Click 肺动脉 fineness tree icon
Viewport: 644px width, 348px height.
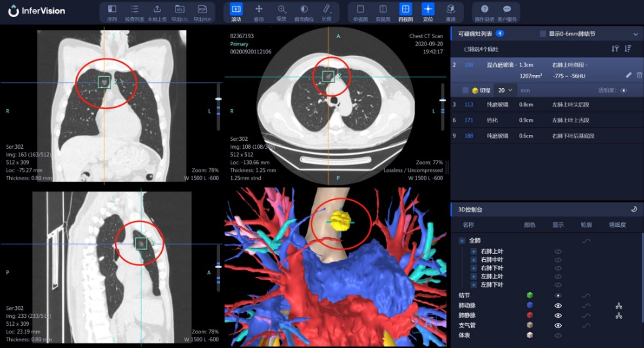tap(618, 306)
